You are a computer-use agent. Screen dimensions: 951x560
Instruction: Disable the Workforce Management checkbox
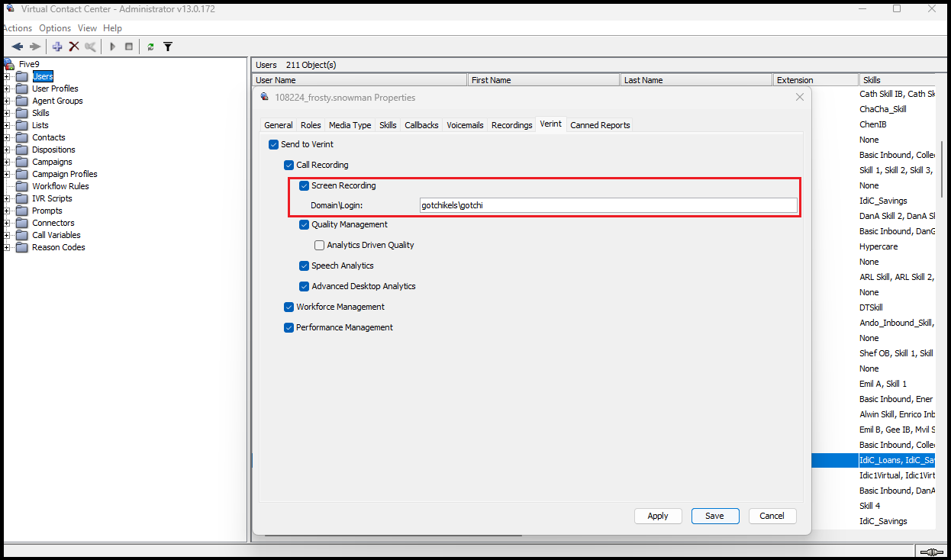tap(289, 307)
